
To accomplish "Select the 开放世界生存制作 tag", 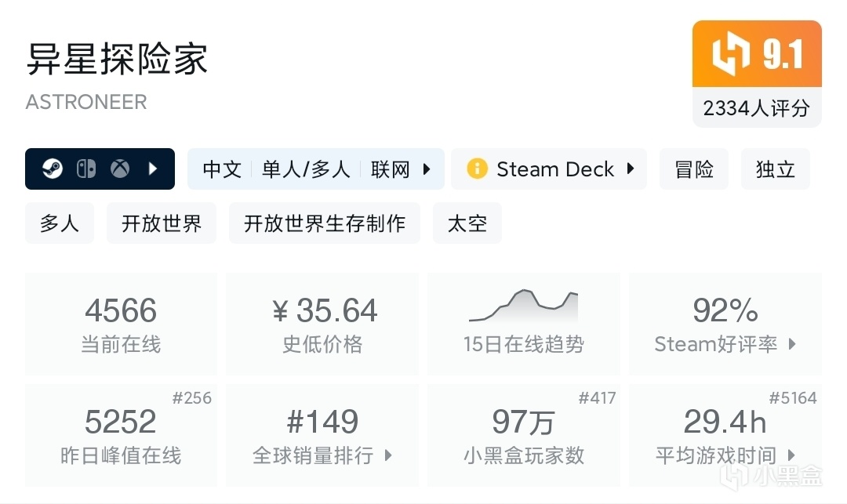I will click(x=325, y=223).
